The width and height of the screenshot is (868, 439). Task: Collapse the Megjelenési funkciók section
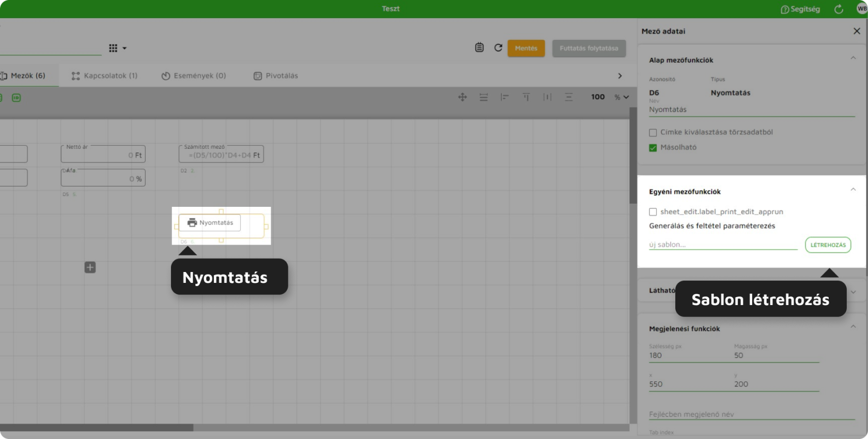[x=853, y=326]
